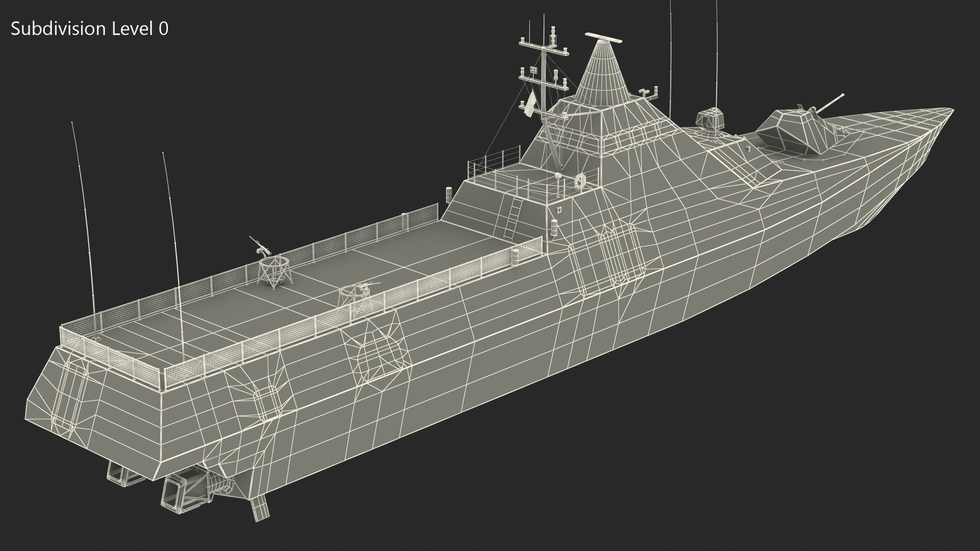Select the rotating radar bar atop conical mast
The width and height of the screenshot is (980, 551).
click(603, 37)
